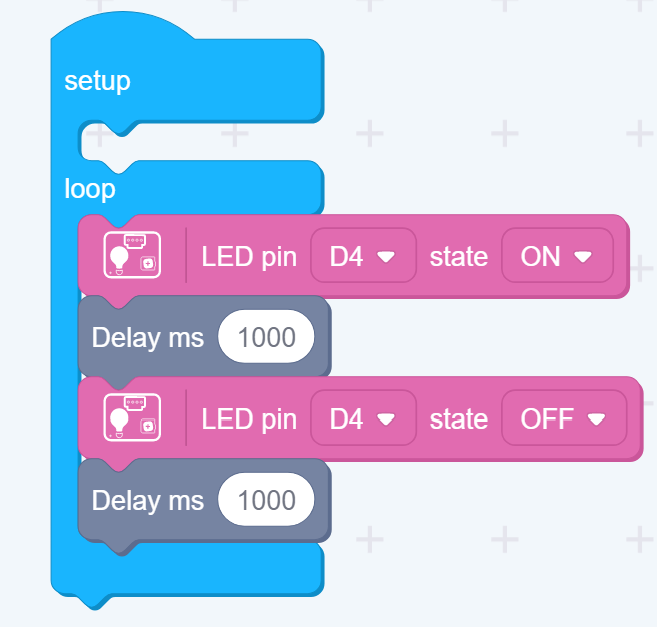Viewport: 657px width, 627px height.
Task: Click the 'LED pin' text in the OFF block
Action: point(249,419)
